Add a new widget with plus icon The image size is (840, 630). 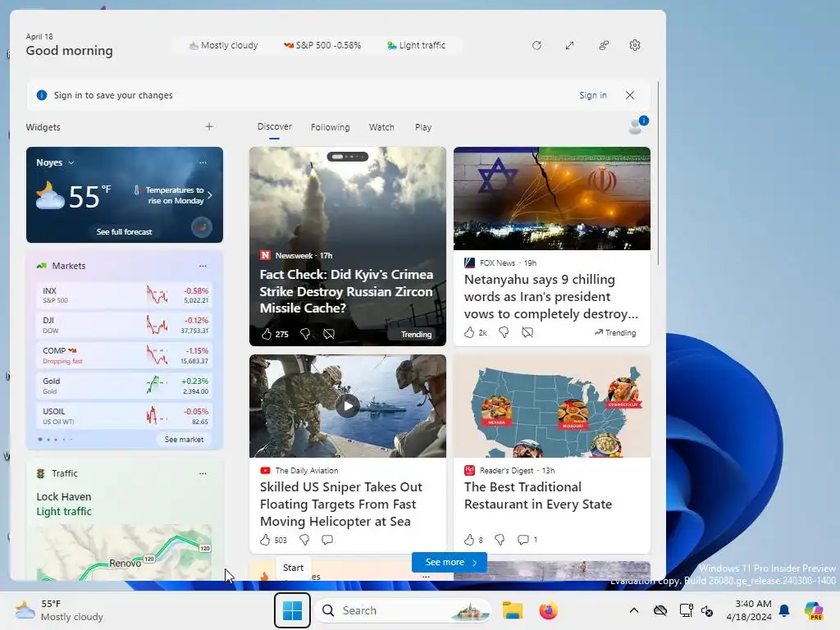click(209, 126)
